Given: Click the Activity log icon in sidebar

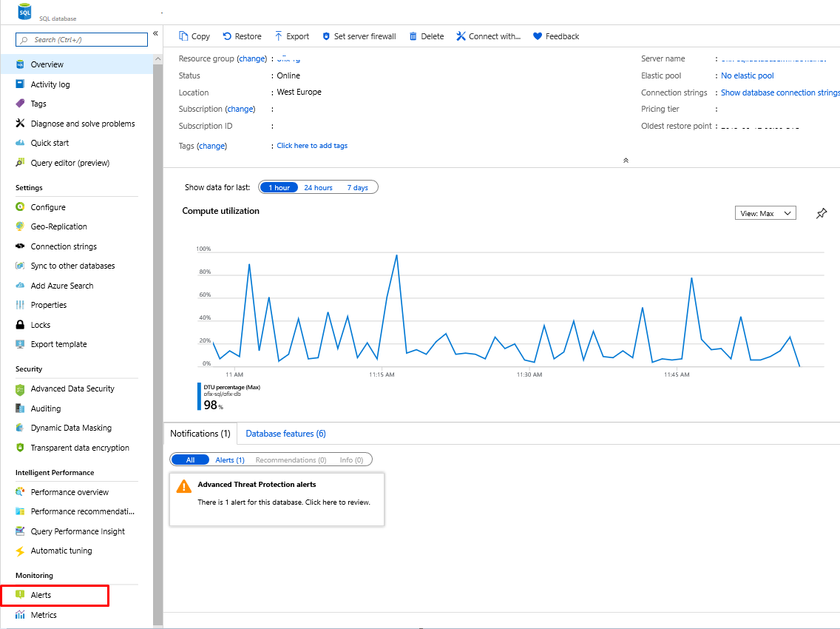Looking at the screenshot, I should point(20,84).
